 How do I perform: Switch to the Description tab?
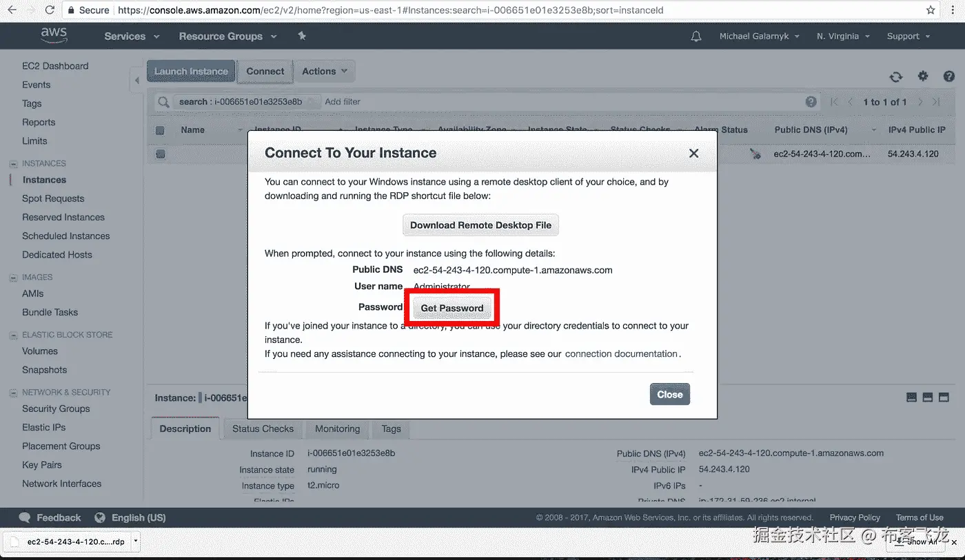pos(185,428)
